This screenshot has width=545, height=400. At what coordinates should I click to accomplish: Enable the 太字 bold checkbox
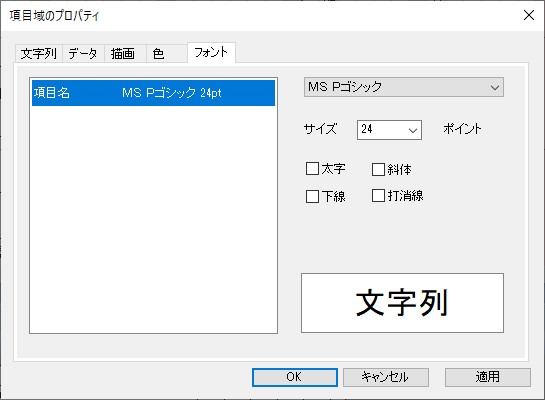[312, 169]
